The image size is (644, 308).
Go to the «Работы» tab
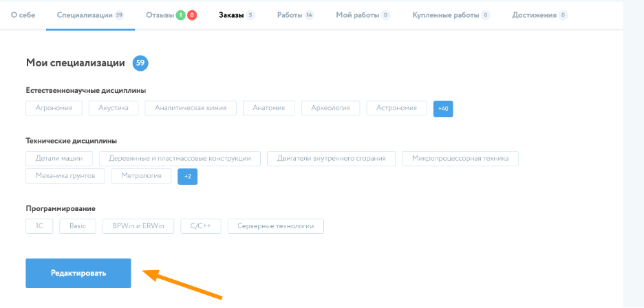[289, 14]
